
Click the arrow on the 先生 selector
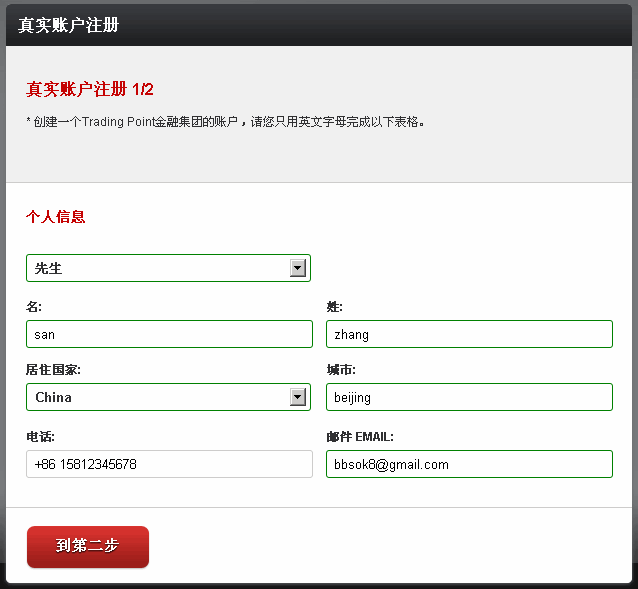(x=297, y=268)
